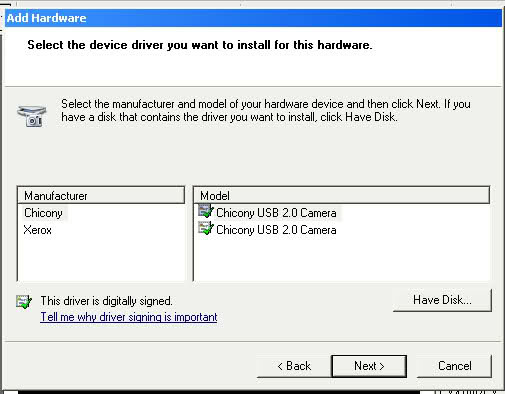Click the signed-driver icon of the second model row
The image size is (505, 394).
click(x=206, y=228)
